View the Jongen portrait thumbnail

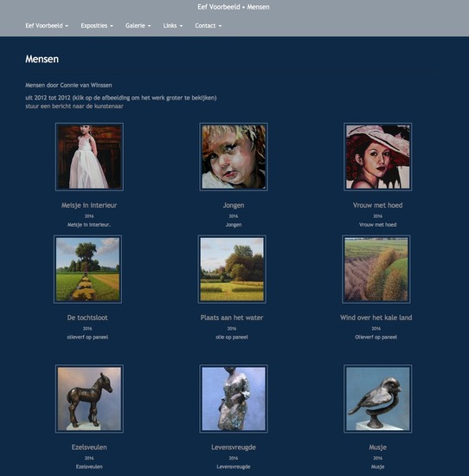point(234,157)
